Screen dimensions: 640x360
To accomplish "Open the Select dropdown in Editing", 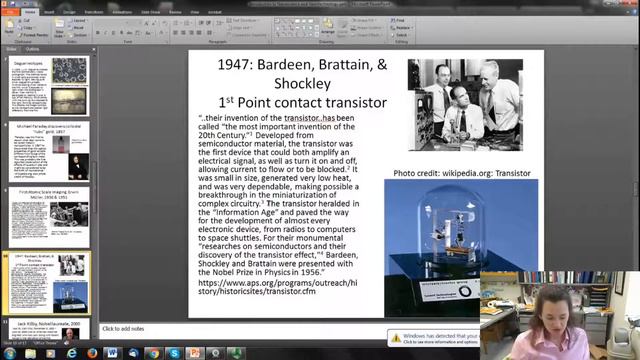I will pos(399,35).
